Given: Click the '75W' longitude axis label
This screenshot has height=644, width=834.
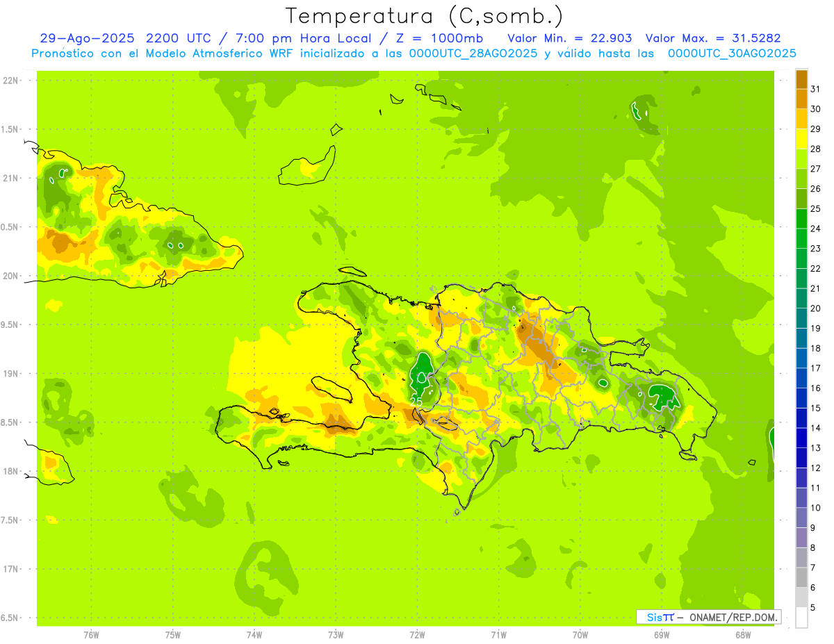Looking at the screenshot, I should 173,635.
